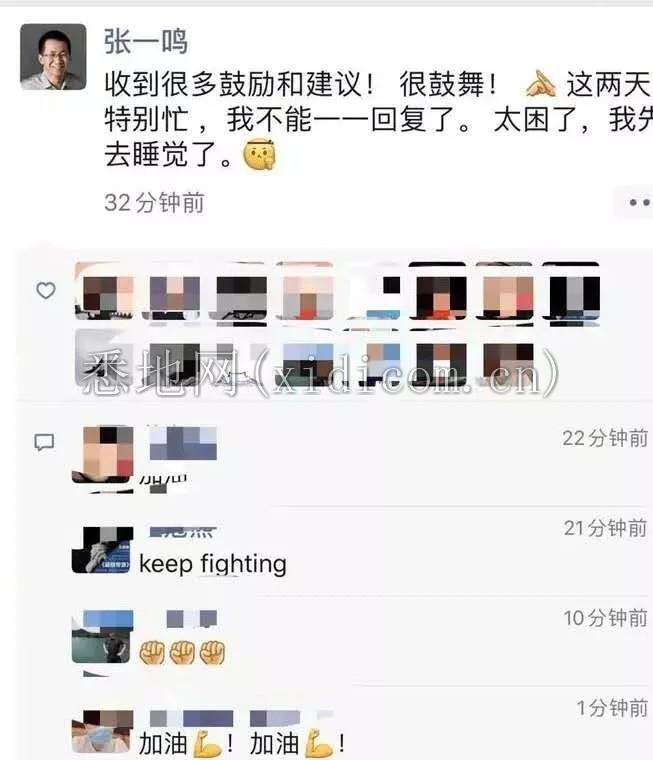Tap the speech bubble comments icon
The image size is (653, 760).
click(44, 442)
